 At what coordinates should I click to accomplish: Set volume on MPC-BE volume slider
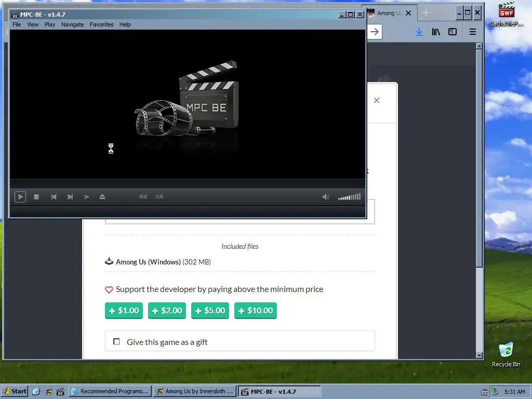pos(350,197)
